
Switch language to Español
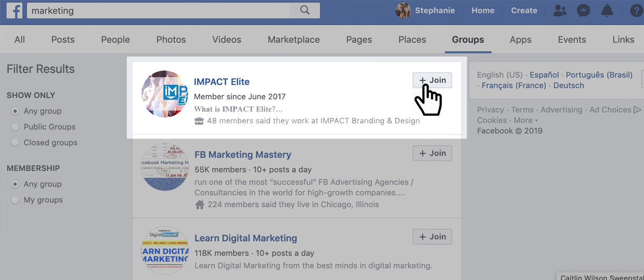click(x=544, y=74)
